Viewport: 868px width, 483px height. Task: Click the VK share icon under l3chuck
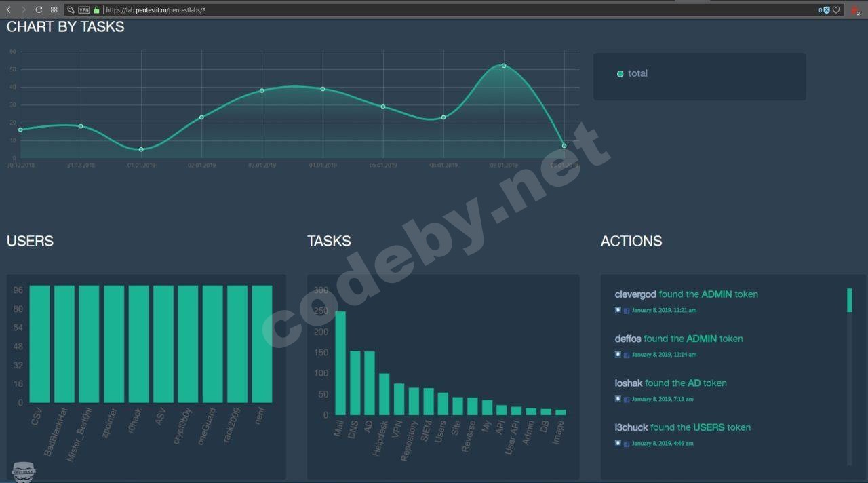618,442
